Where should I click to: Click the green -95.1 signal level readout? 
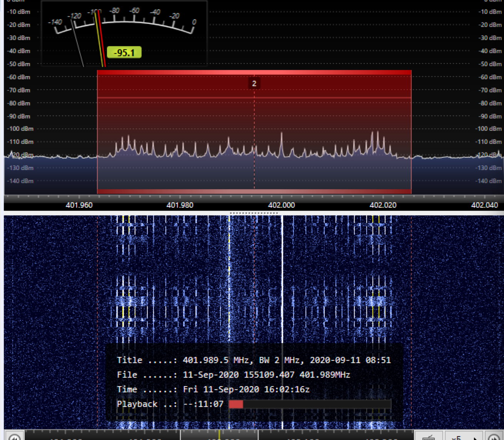click(x=124, y=52)
